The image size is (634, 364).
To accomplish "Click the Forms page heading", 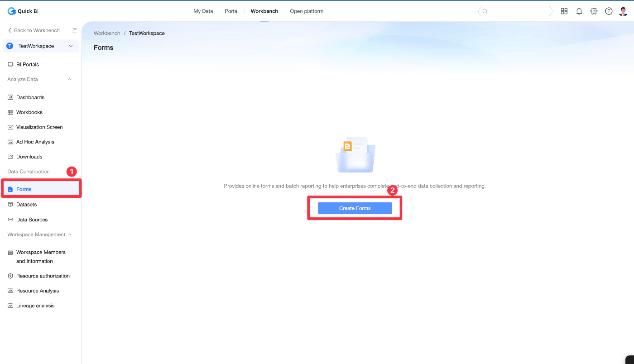I will point(104,48).
